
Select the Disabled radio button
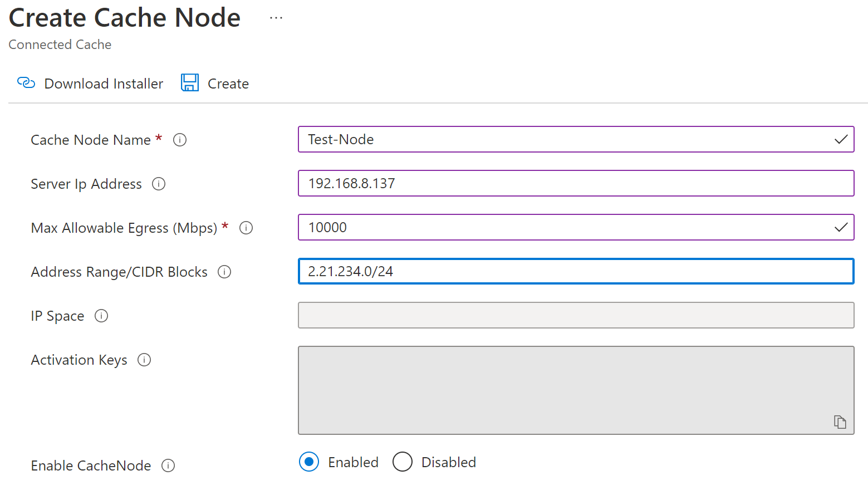point(403,462)
